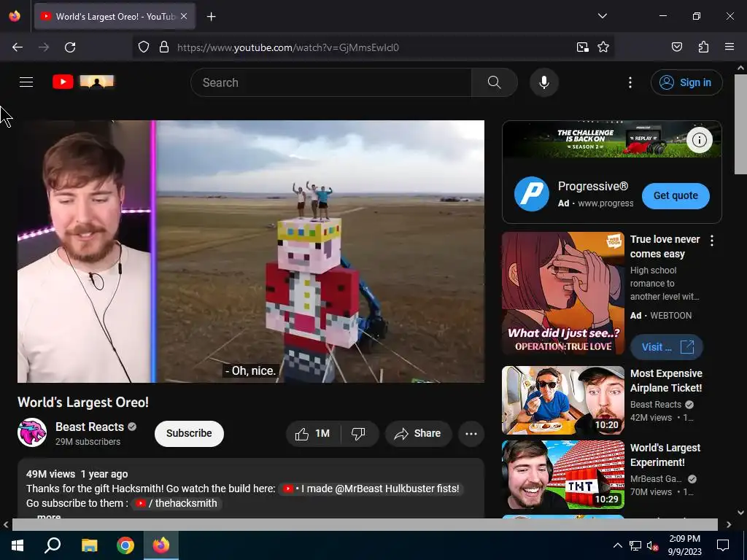Viewport: 747px width, 560px height.
Task: Open a new browser tab
Action: [x=211, y=17]
